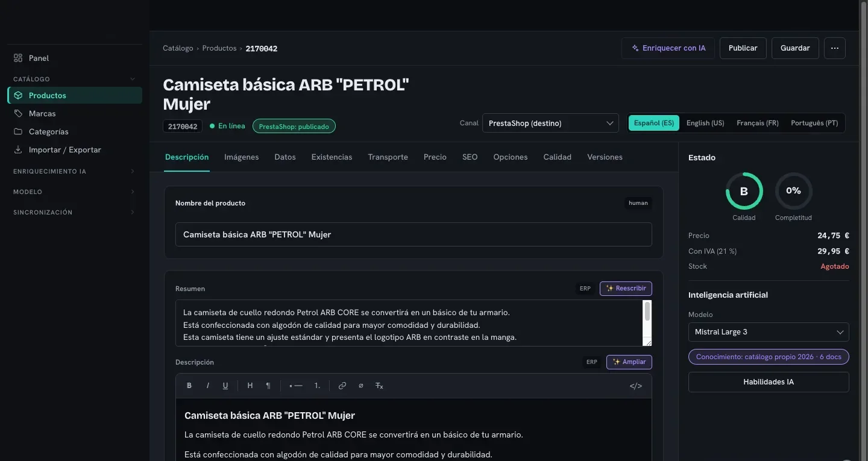Insert heading with the H tool
Screen dimensions: 868x461
tap(250, 386)
